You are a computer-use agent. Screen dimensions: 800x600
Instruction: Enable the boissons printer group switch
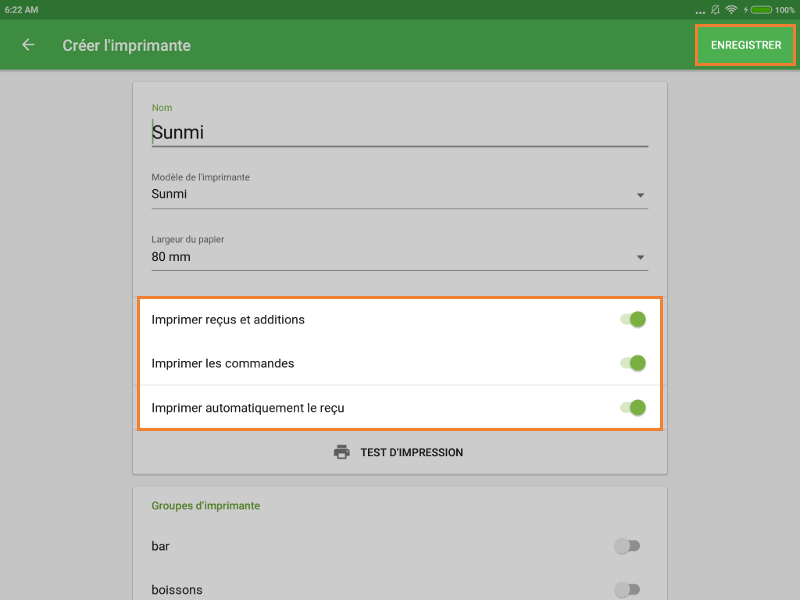(x=627, y=589)
